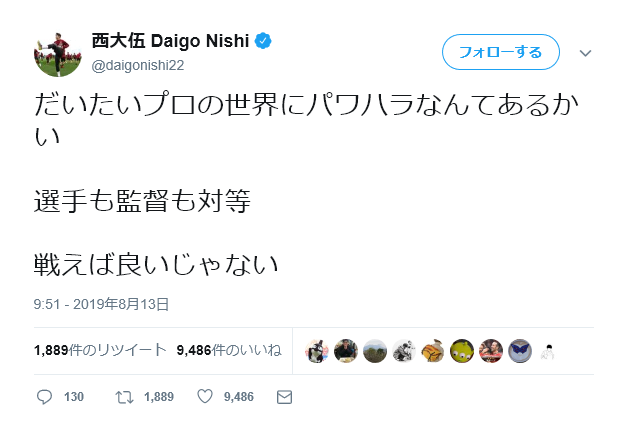Click the orange basketball liker avatar
Viewport: 631px width, 429px height.
(433, 351)
